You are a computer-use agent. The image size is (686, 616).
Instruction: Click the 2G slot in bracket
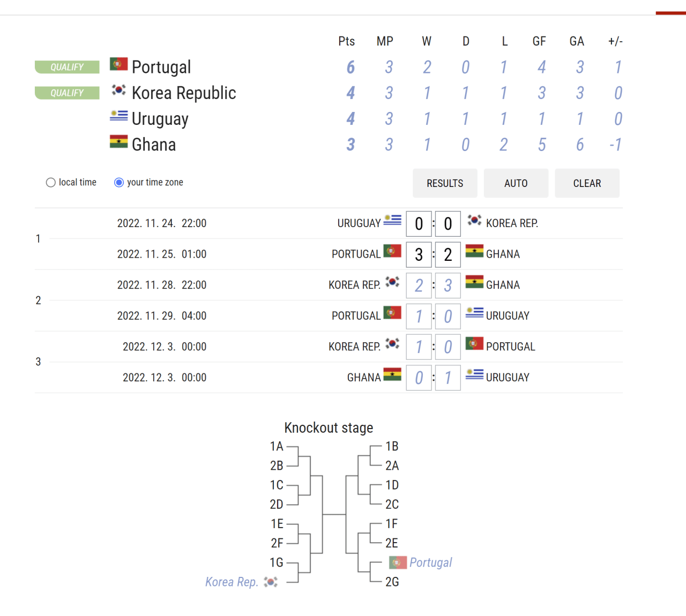click(392, 582)
